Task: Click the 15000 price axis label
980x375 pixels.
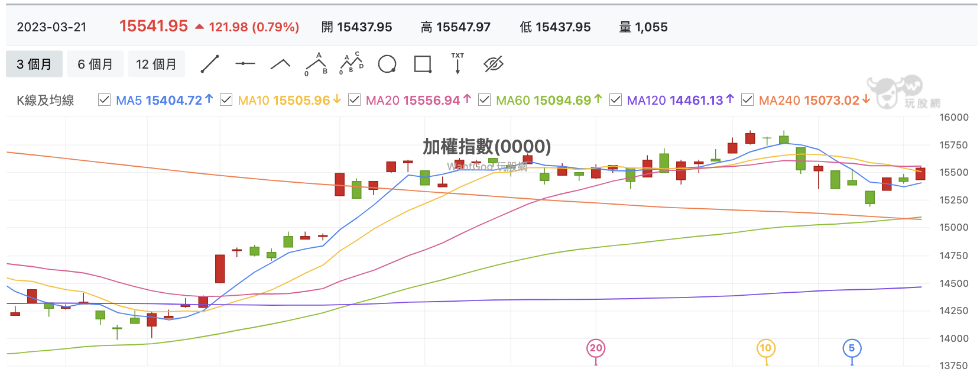Action: click(x=954, y=227)
